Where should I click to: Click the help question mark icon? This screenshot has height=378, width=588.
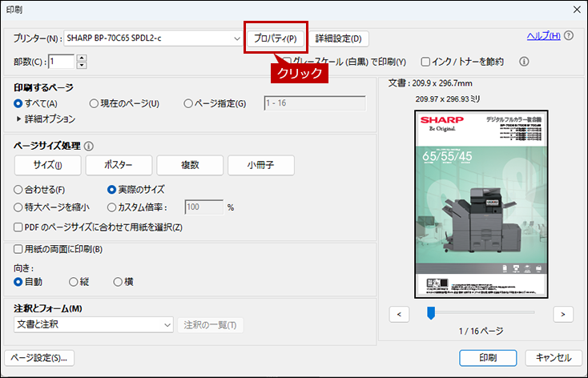coord(569,35)
